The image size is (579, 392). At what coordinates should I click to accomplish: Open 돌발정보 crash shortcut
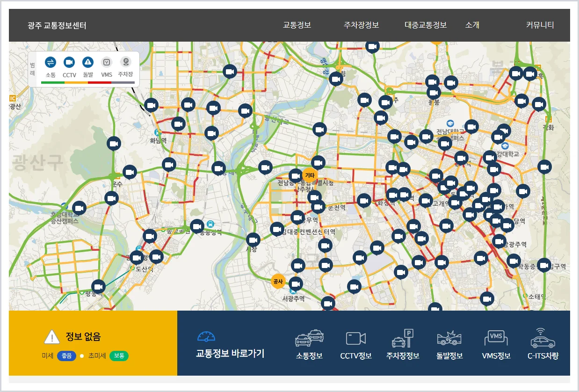coord(449,345)
